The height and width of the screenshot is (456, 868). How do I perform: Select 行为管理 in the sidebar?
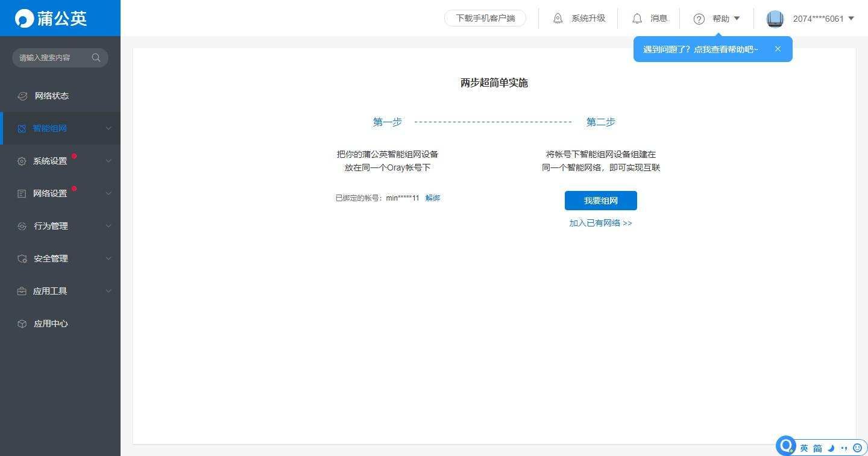coord(51,226)
